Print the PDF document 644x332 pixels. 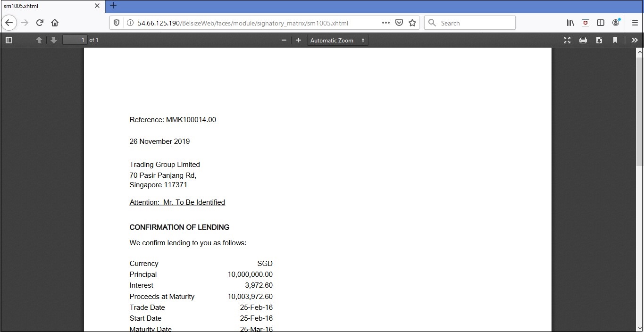(x=583, y=40)
